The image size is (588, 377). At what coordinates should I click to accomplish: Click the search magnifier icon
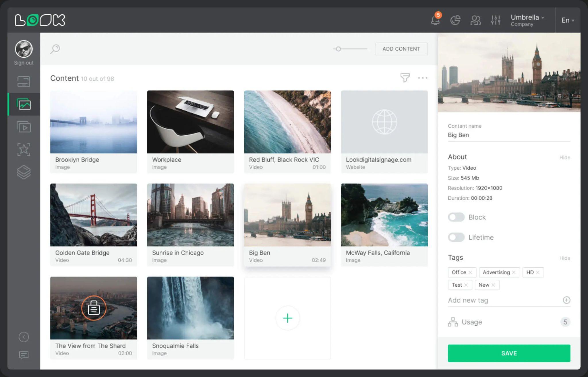coord(55,49)
